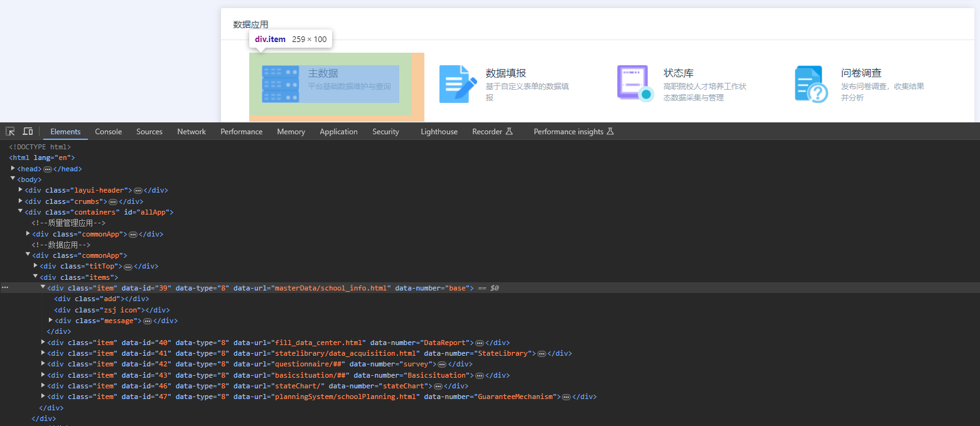The image size is (980, 426).
Task: Collapse the allApp containers div
Action: click(21, 211)
